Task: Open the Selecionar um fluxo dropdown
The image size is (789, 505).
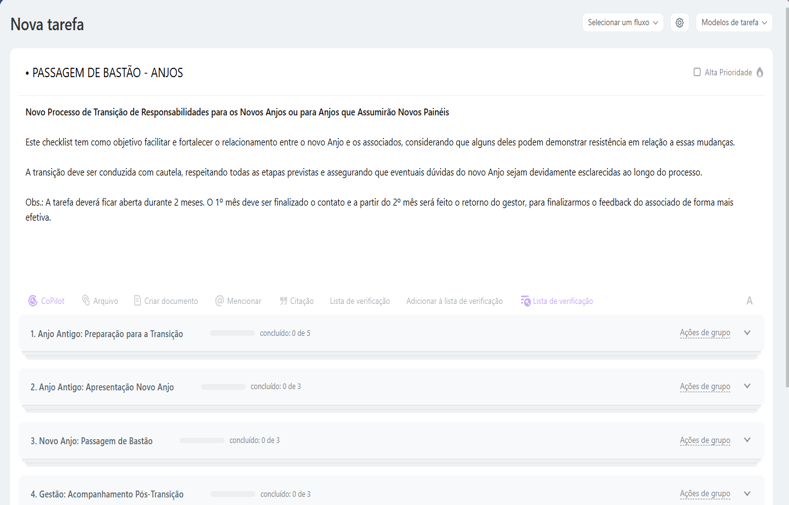Action: 622,23
